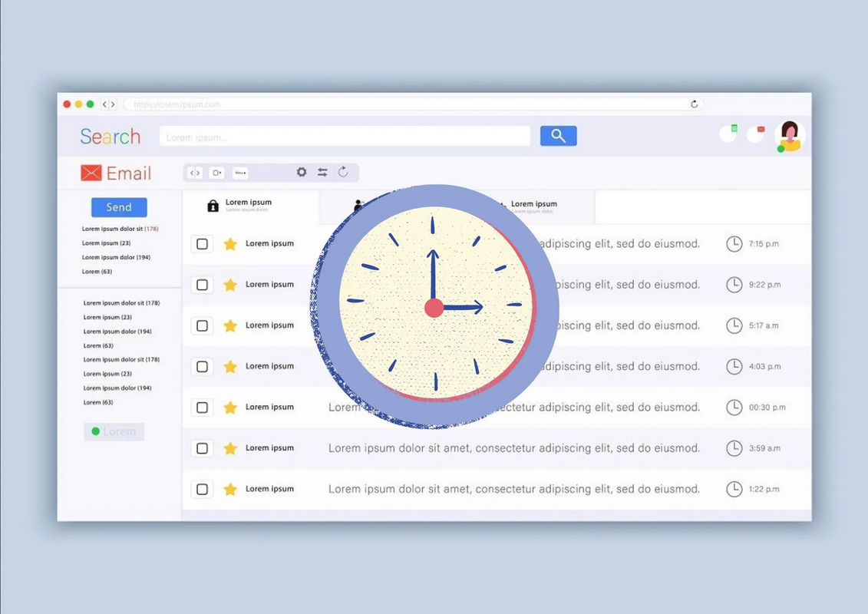Viewport: 868px width, 614px height.
Task: Click the clock icon beside 1:22 p.m
Action: (x=734, y=490)
